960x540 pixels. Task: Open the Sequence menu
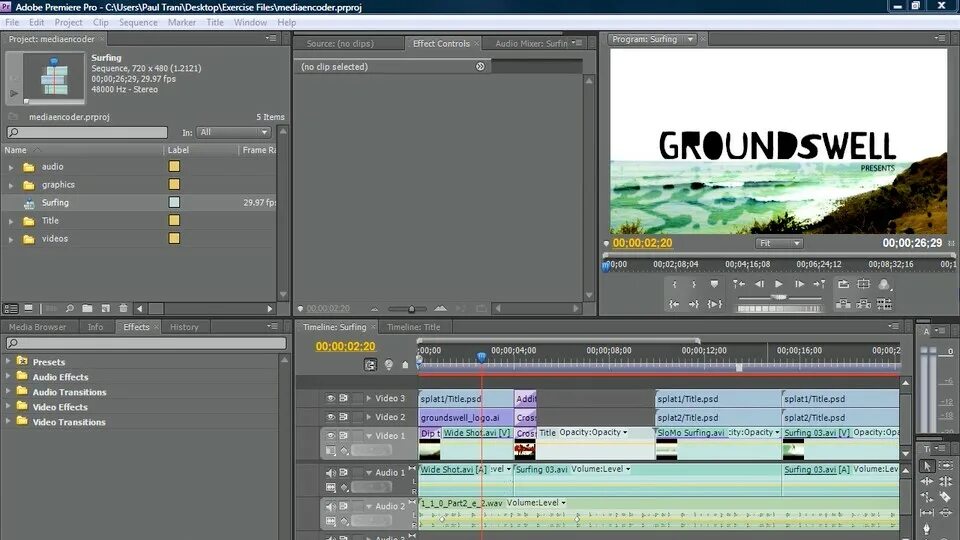[x=138, y=22]
